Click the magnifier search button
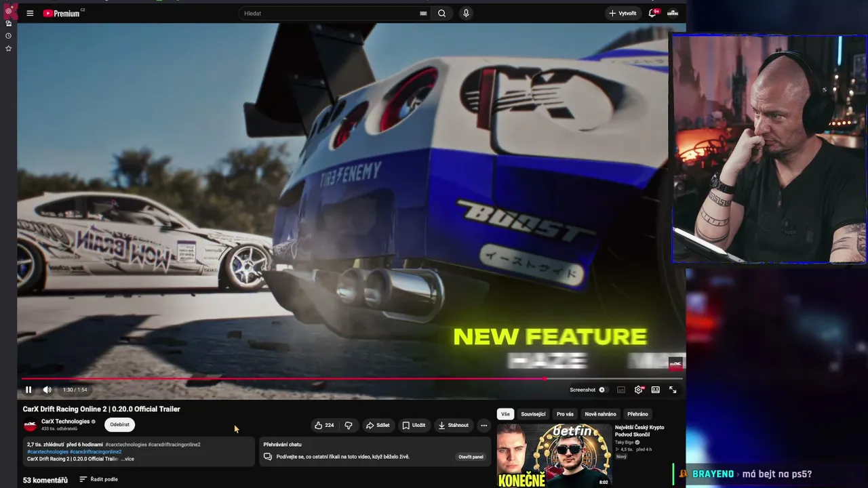This screenshot has height=488, width=868. (442, 13)
